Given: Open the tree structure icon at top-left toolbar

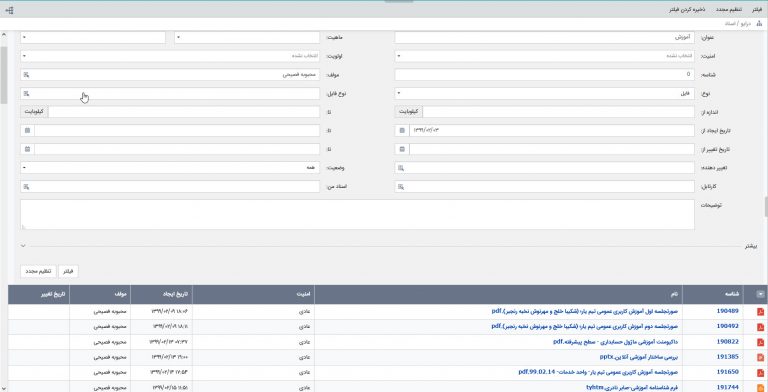Looking at the screenshot, I should pyautogui.click(x=9, y=10).
